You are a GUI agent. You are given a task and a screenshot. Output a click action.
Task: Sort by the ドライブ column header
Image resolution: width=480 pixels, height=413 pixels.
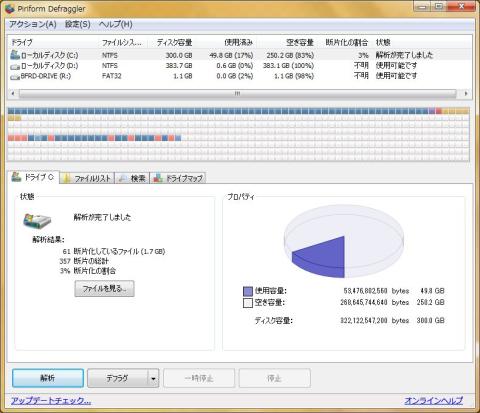click(22, 42)
